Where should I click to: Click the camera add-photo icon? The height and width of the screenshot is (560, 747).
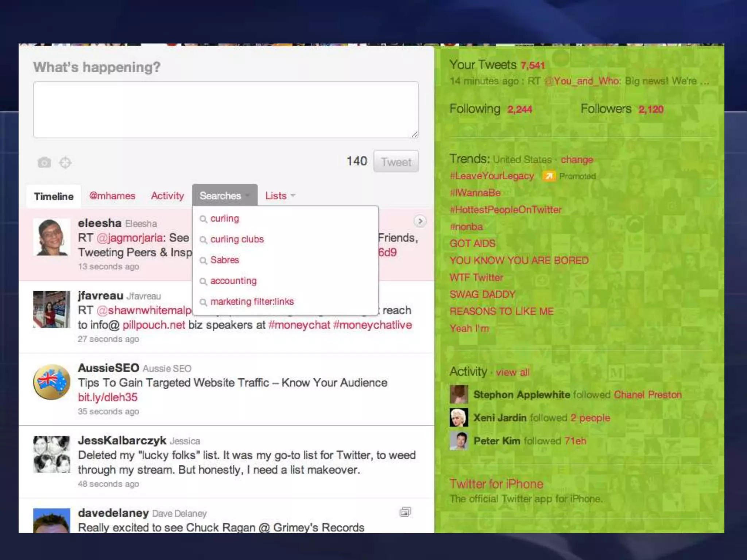pyautogui.click(x=44, y=162)
